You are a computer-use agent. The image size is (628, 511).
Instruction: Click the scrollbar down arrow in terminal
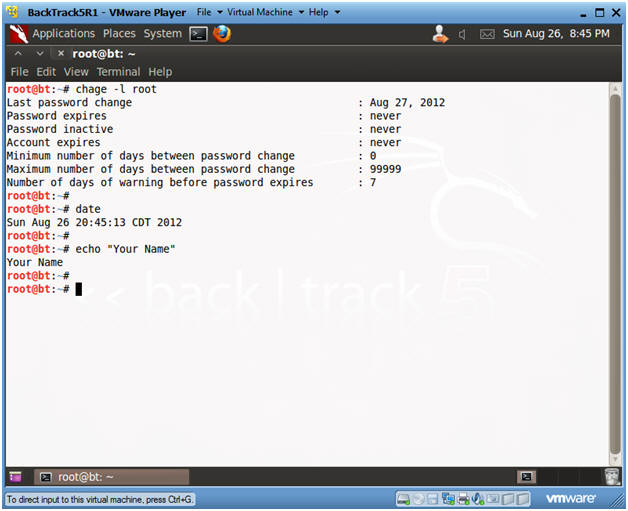coord(615,460)
